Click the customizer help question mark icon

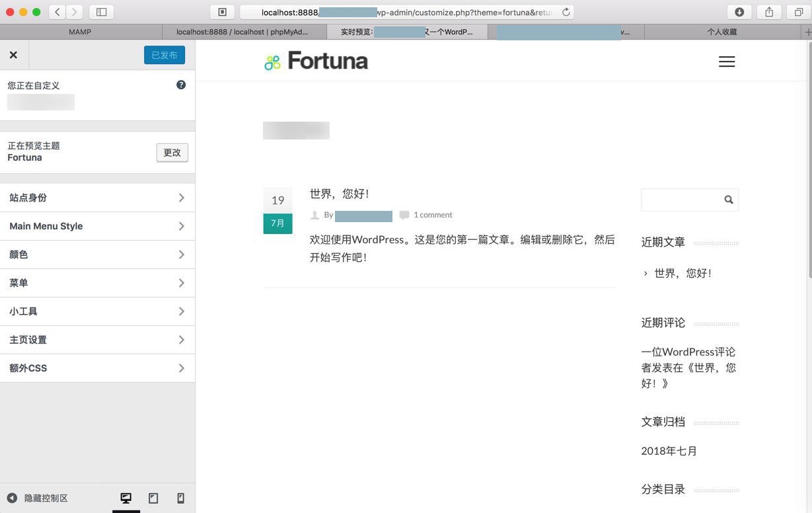tap(181, 85)
